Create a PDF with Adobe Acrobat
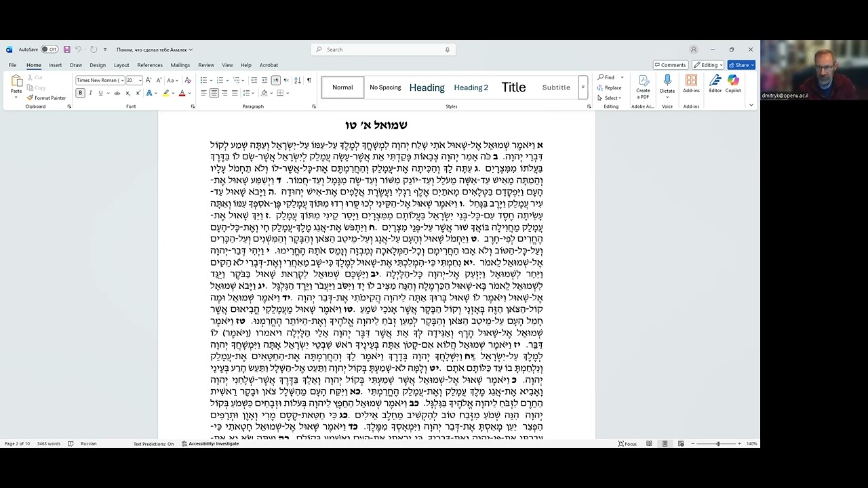868x488 pixels. [x=643, y=87]
